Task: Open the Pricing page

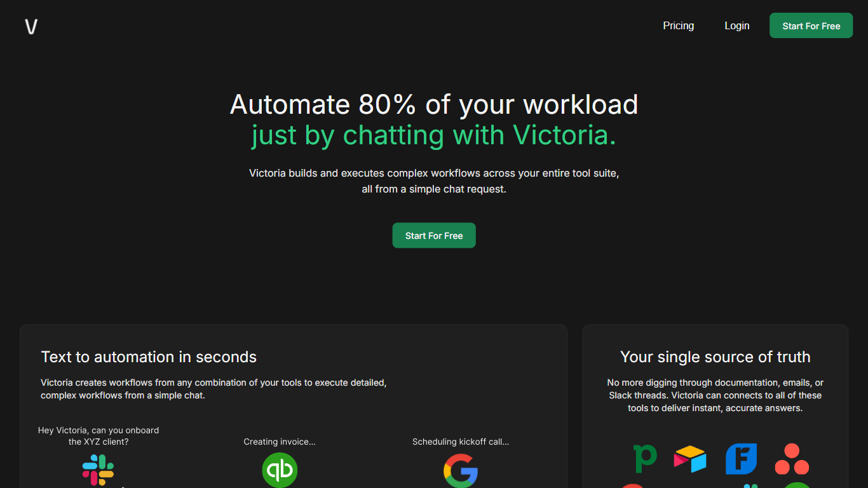Action: (x=678, y=26)
